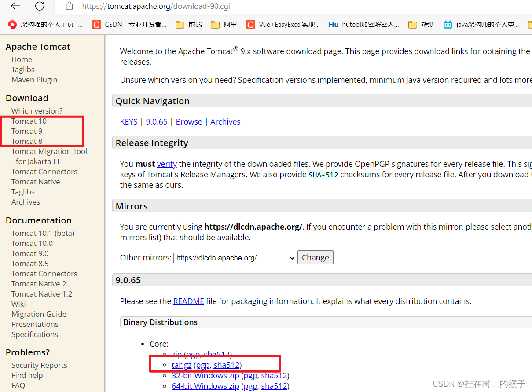Open Maven Plugin sidebar link
This screenshot has height=392, width=532.
[34, 80]
